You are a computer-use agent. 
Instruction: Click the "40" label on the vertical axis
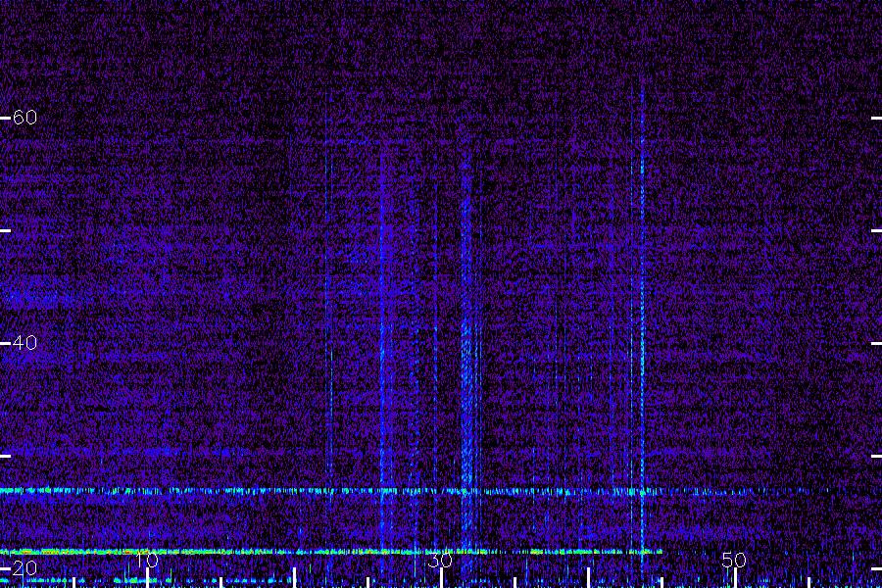pos(24,343)
